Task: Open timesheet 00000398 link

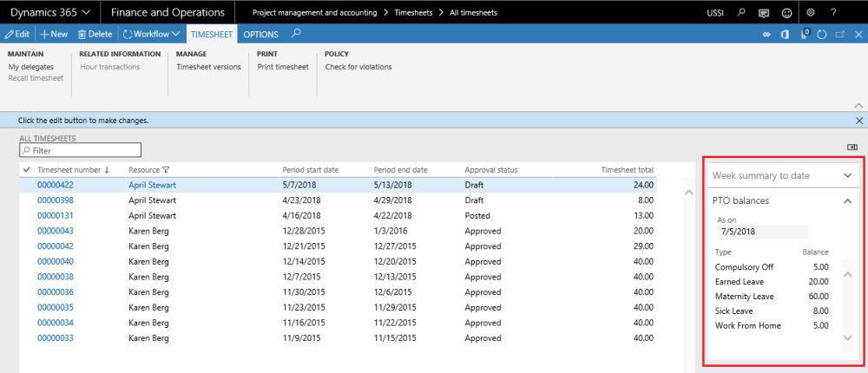Action: 56,200
